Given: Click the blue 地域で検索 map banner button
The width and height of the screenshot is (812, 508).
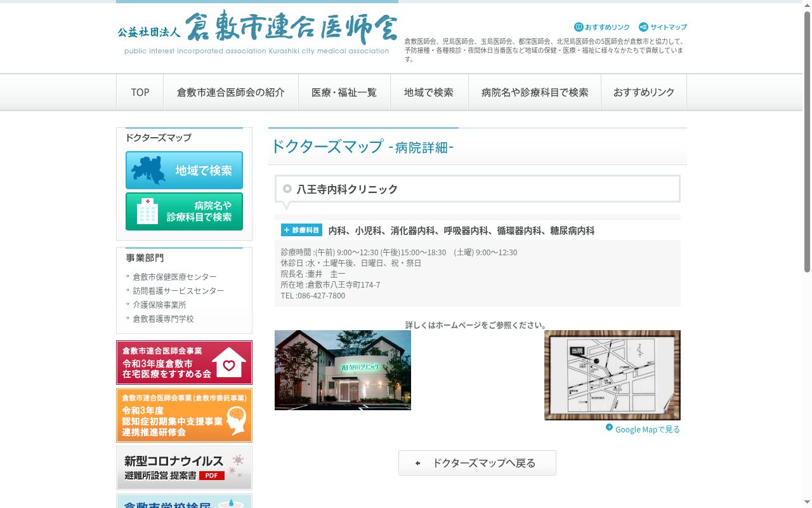Looking at the screenshot, I should click(x=184, y=170).
